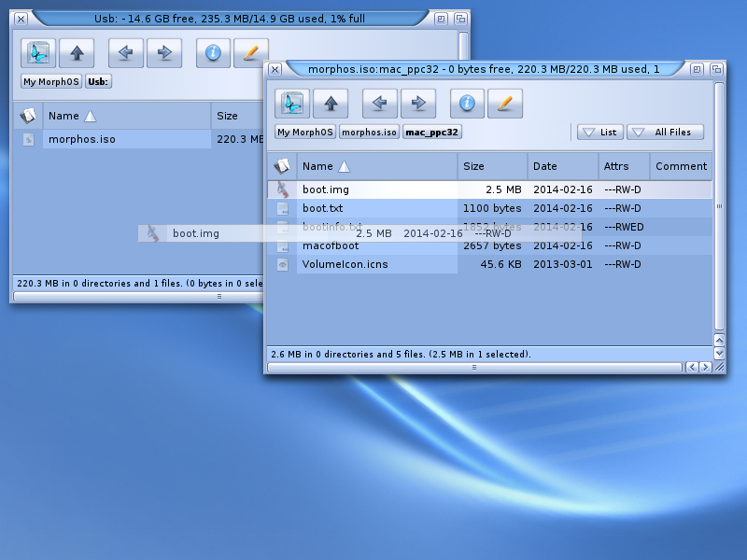Viewport: 747px width, 560px height.
Task: Select VolumeIcon.icns file name
Action: point(345,265)
